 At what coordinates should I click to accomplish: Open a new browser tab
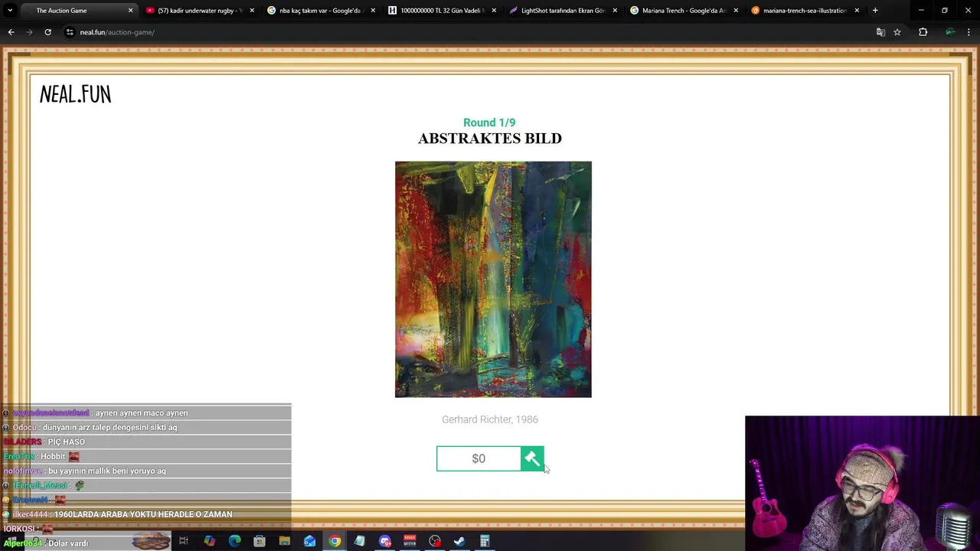pyautogui.click(x=875, y=11)
